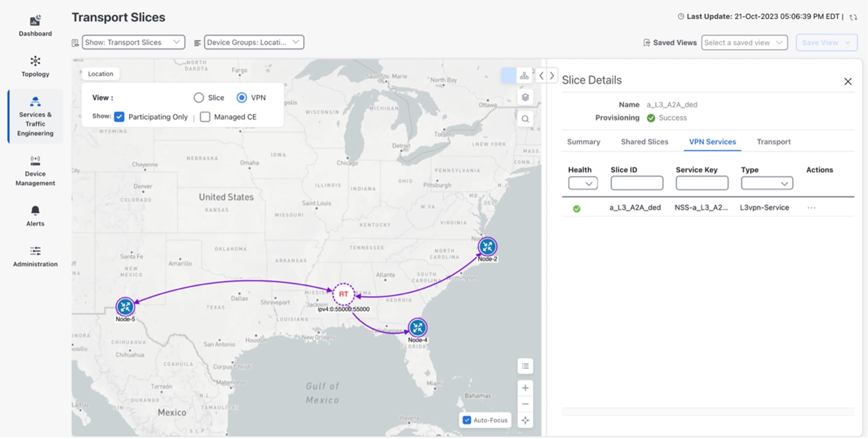This screenshot has width=868, height=439.
Task: Open the row Actions ellipsis menu
Action: coord(811,208)
